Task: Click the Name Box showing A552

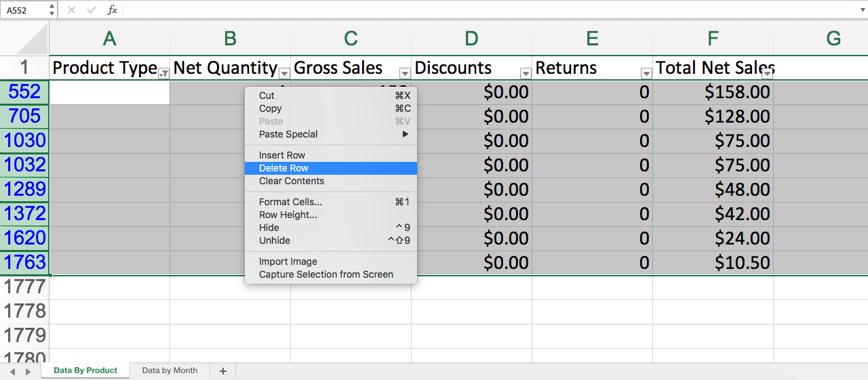Action: coord(25,10)
